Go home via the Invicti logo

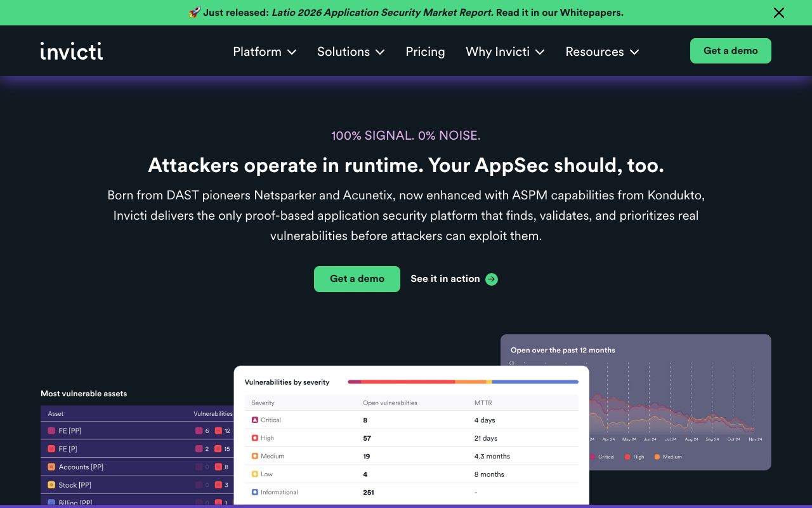[71, 51]
